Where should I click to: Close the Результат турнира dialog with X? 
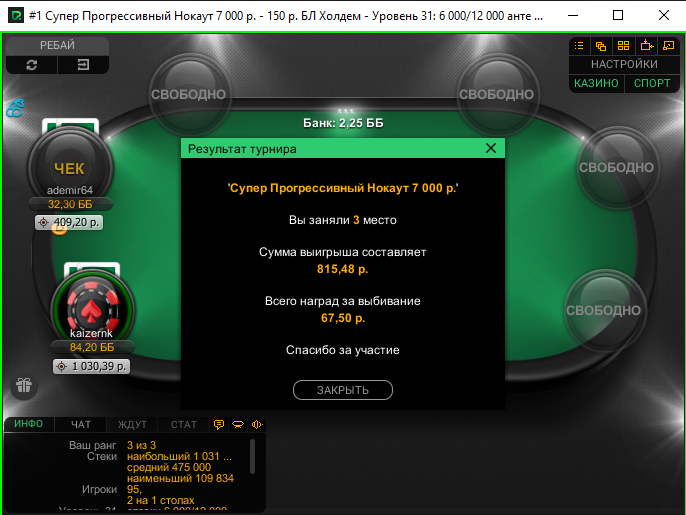point(491,148)
